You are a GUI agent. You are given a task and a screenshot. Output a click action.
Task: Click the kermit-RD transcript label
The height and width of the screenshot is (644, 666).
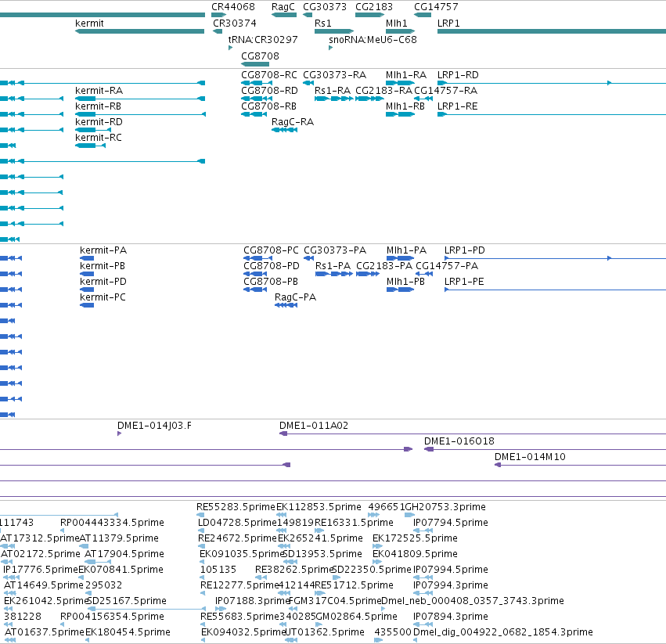(99, 122)
